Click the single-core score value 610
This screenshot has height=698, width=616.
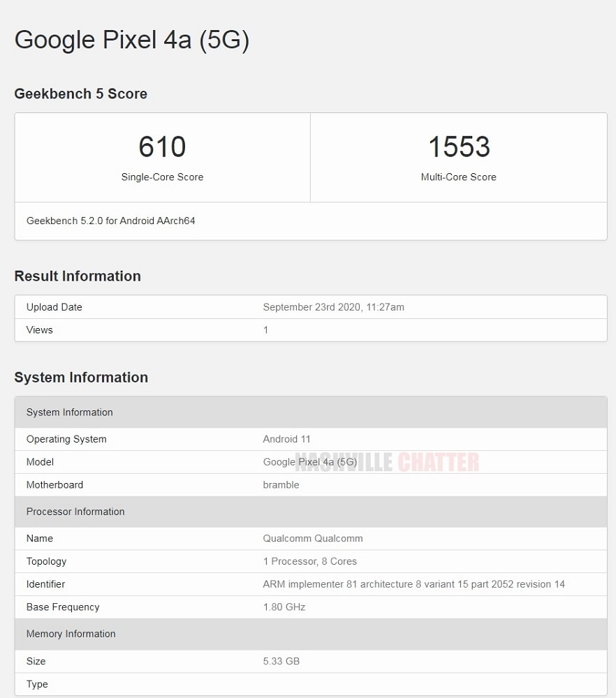point(162,147)
